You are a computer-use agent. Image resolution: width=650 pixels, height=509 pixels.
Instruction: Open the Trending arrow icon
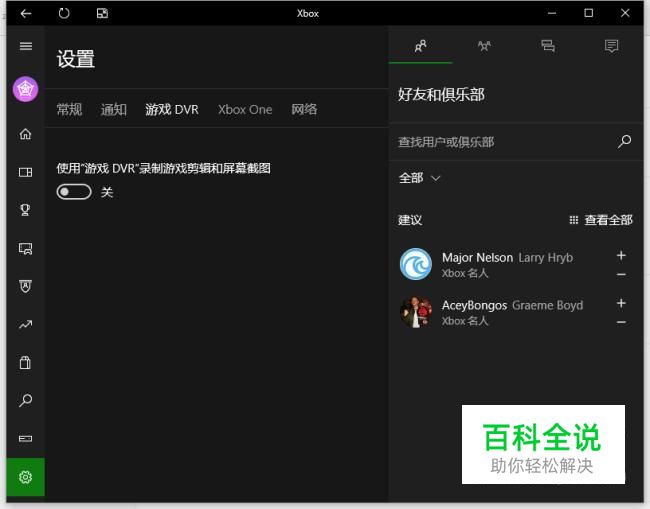(25, 325)
